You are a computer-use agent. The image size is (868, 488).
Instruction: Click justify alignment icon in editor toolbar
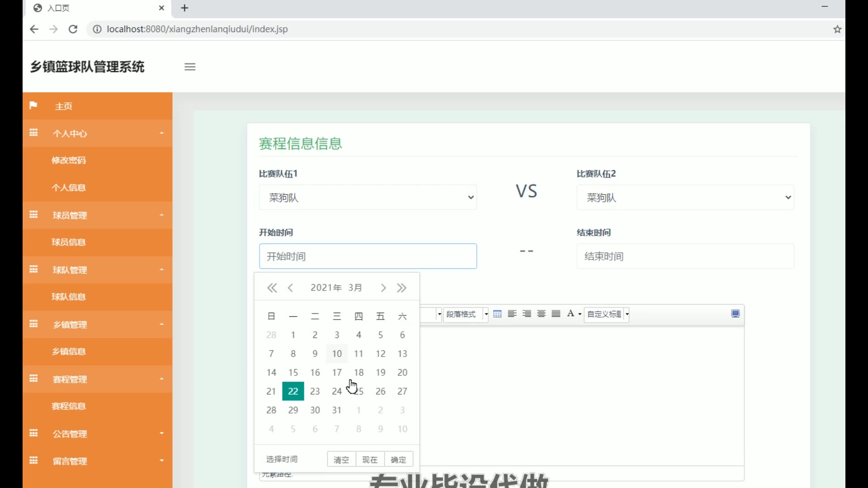point(556,314)
